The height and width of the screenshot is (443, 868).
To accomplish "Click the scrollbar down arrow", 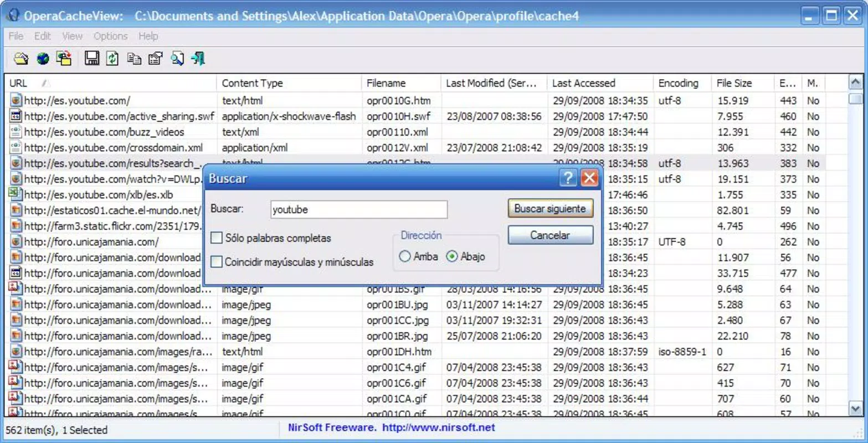I will point(855,409).
